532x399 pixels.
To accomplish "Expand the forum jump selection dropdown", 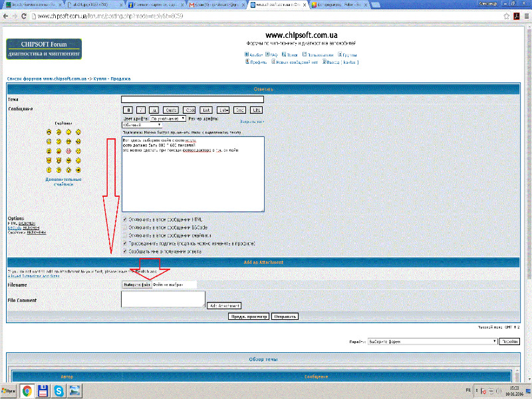I will [x=432, y=341].
